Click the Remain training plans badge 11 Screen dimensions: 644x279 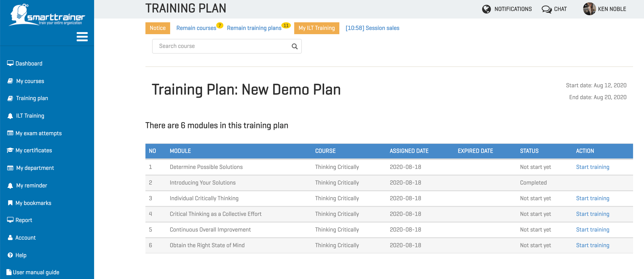286,25
